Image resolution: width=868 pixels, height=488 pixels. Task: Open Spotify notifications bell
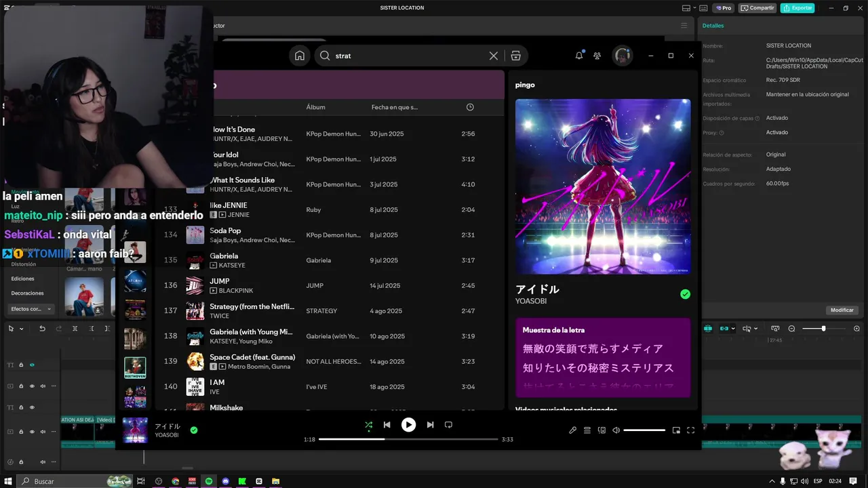click(579, 56)
